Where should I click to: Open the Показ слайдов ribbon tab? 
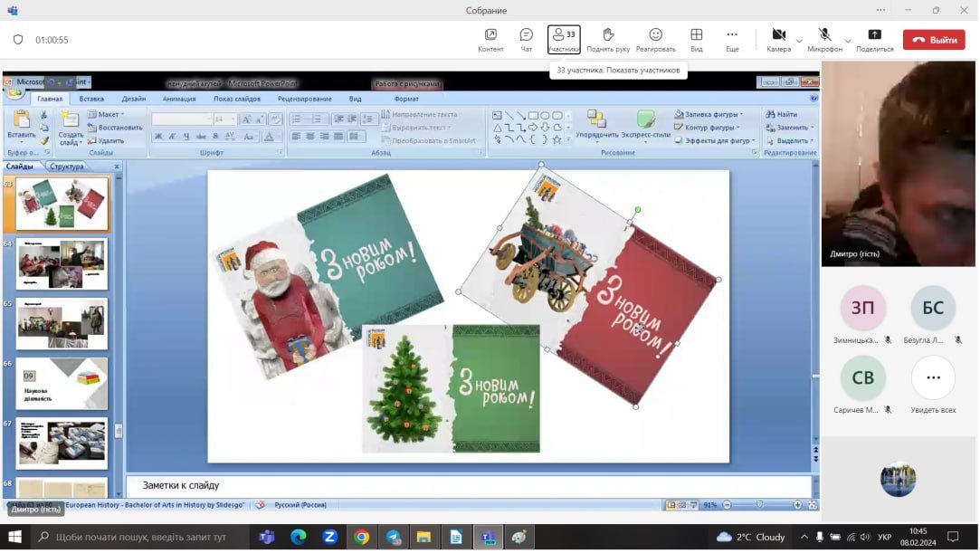237,99
